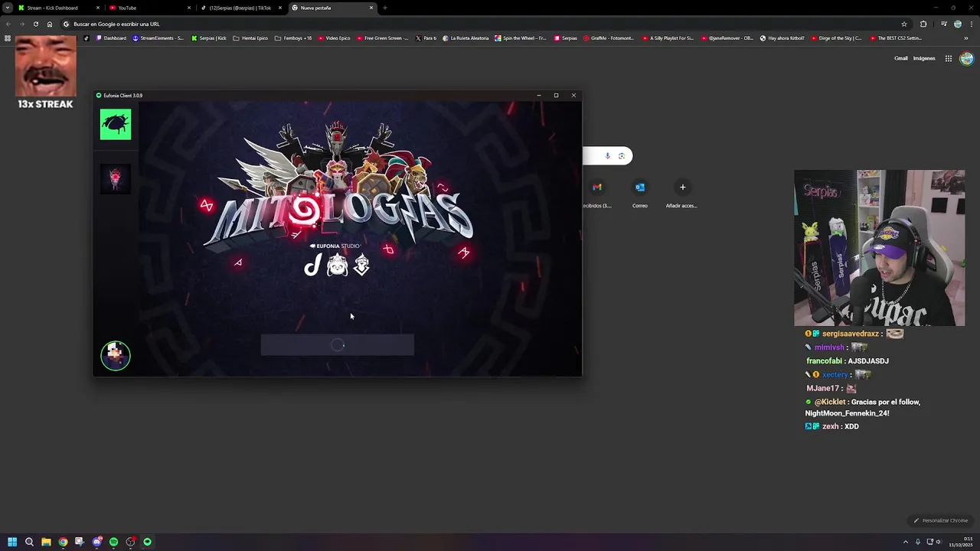Open the bookmarks bar apps grid

[x=8, y=37]
